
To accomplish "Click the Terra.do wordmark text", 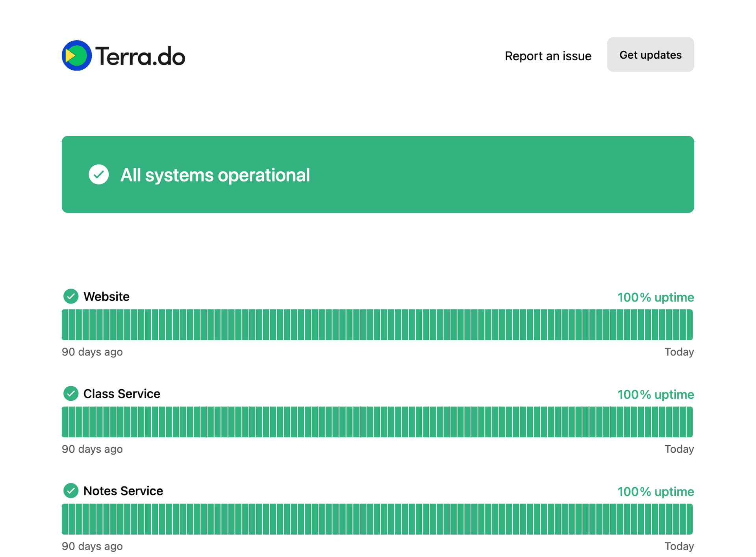I will pyautogui.click(x=140, y=56).
